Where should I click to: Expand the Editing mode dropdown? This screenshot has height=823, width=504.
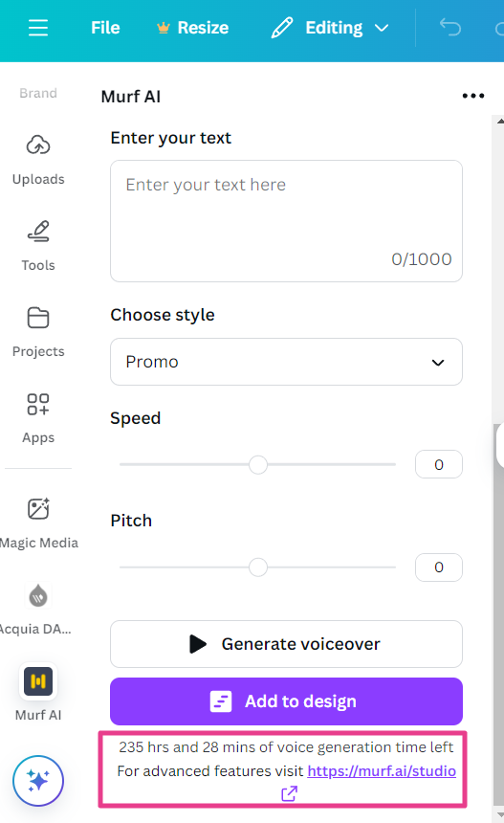click(330, 28)
